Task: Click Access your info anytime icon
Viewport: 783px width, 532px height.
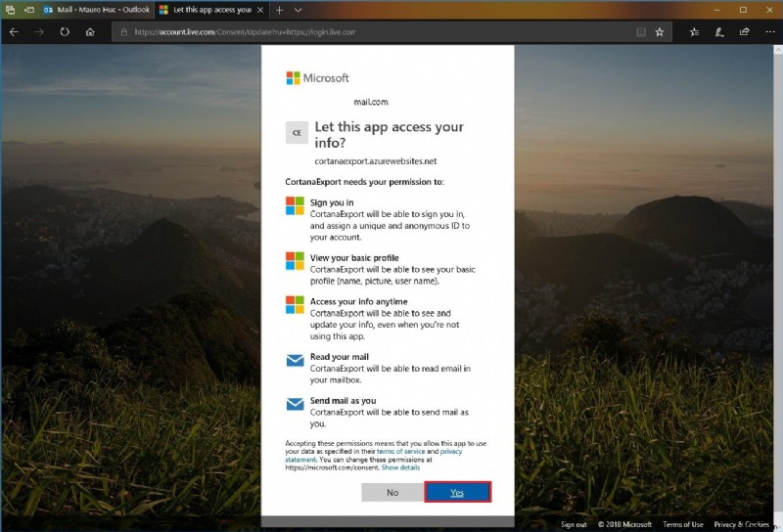Action: coord(295,305)
